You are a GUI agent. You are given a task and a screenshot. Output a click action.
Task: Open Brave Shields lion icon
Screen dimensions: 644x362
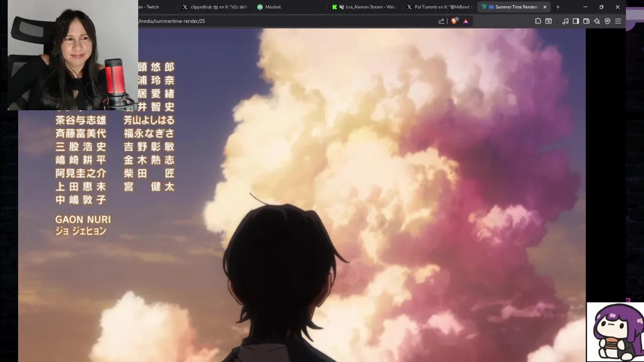454,21
